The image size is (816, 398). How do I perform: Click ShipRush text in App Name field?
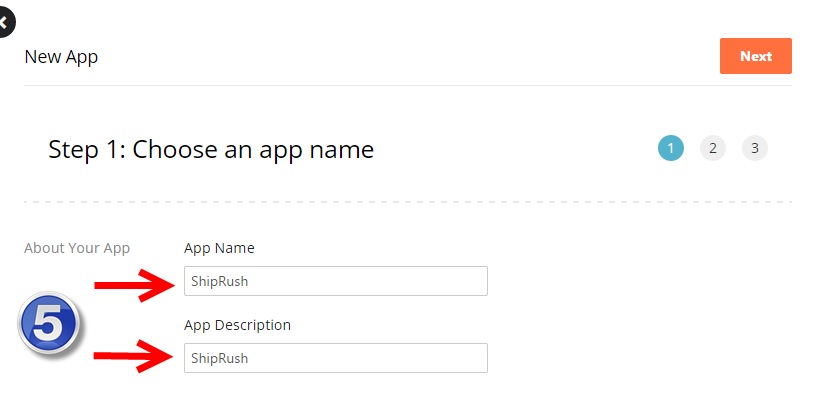pyautogui.click(x=220, y=281)
